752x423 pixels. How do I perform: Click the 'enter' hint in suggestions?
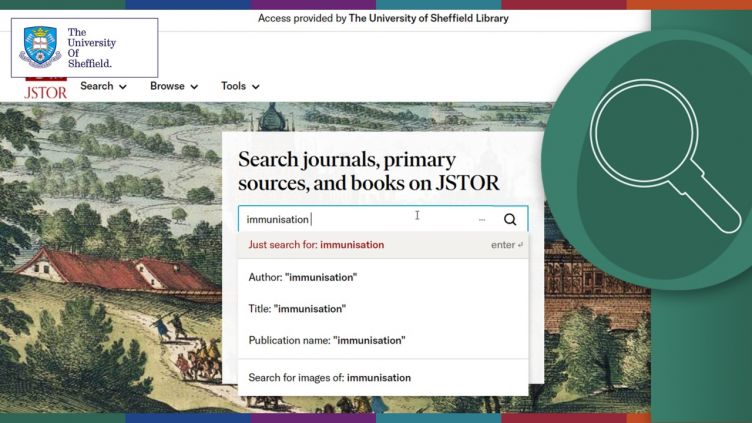(x=506, y=245)
